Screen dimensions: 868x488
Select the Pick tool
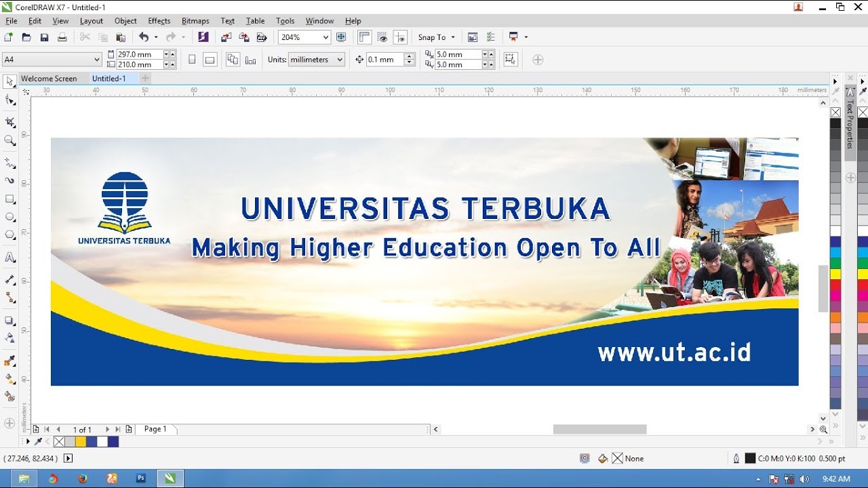click(x=9, y=81)
